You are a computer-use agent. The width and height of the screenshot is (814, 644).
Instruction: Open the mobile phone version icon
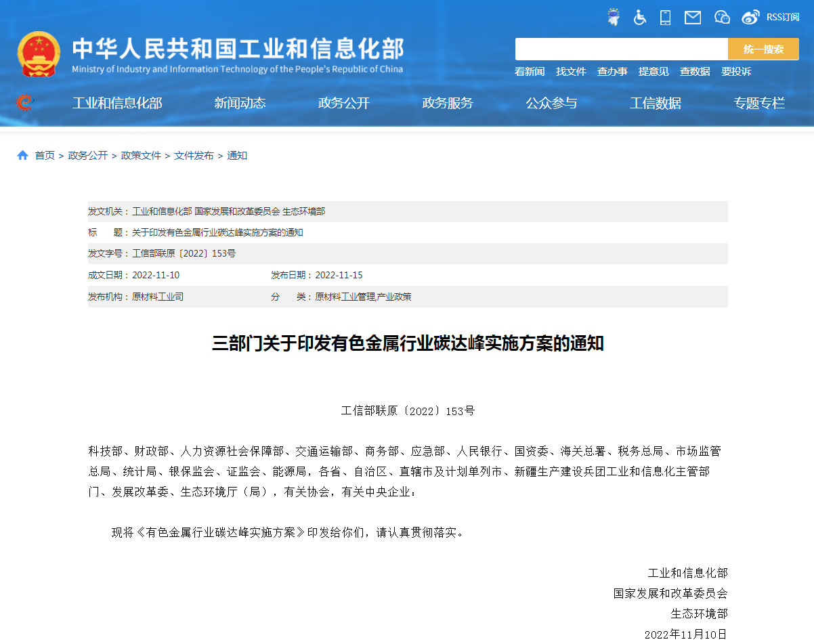pos(665,17)
